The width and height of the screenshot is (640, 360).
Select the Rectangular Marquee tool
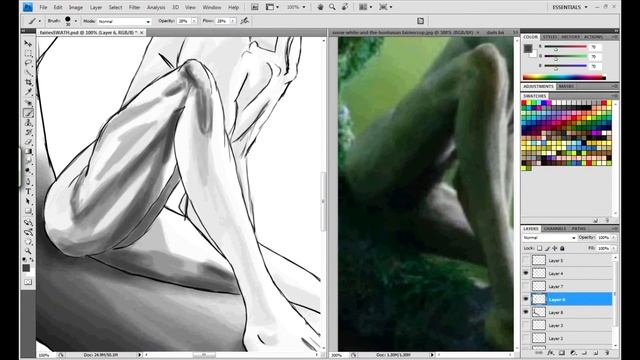click(x=28, y=53)
